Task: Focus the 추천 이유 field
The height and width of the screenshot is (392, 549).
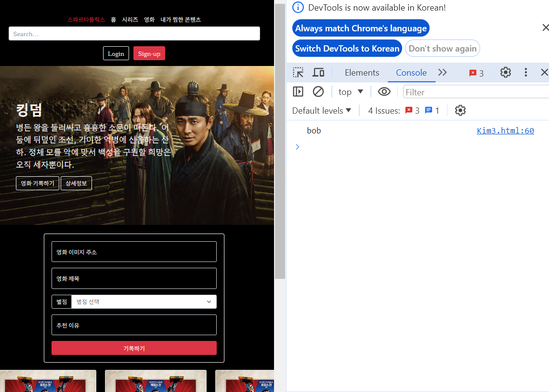Action: click(134, 325)
